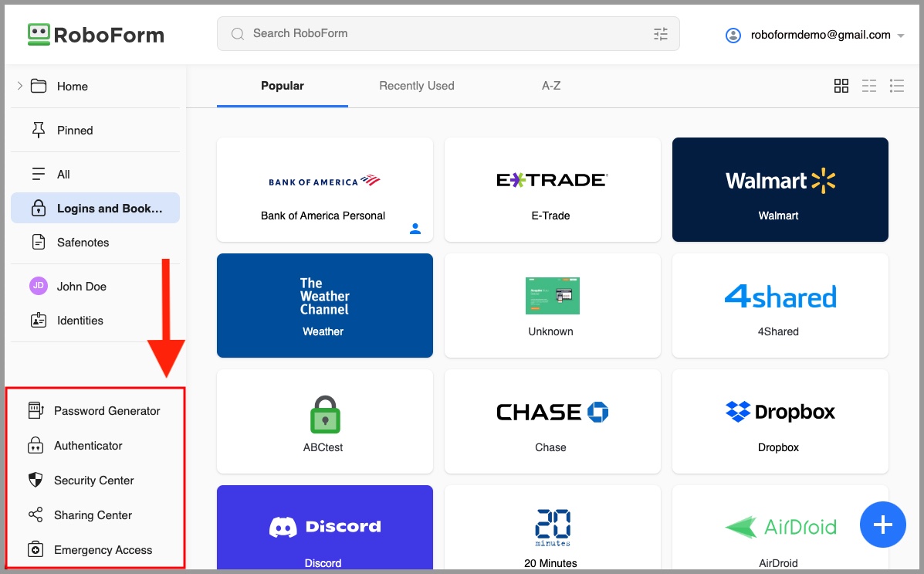Add a new item with the plus button

(x=882, y=525)
